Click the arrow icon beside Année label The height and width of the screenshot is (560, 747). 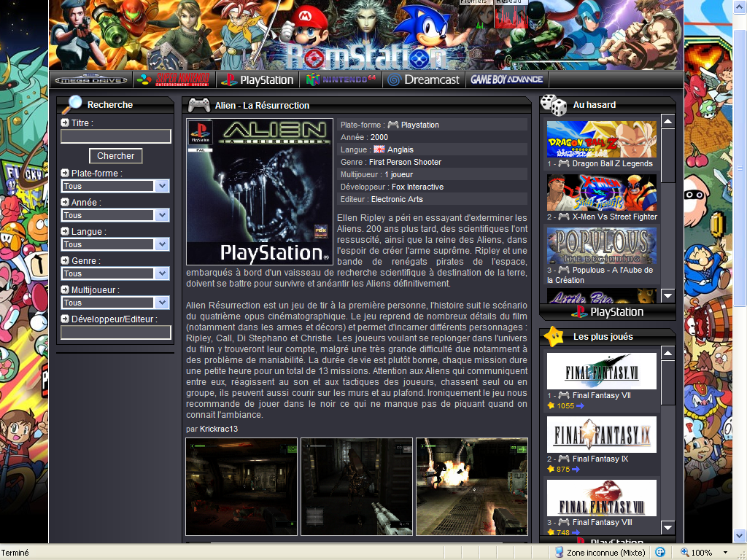tap(65, 202)
